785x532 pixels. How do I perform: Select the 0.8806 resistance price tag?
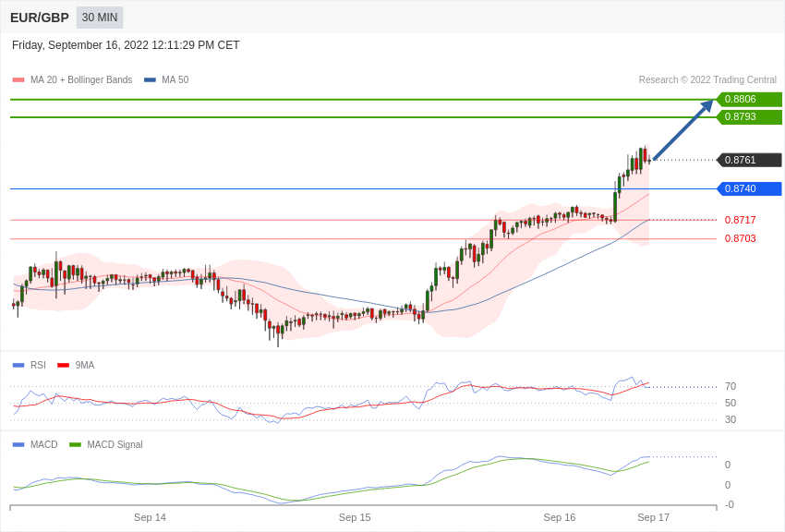[748, 99]
